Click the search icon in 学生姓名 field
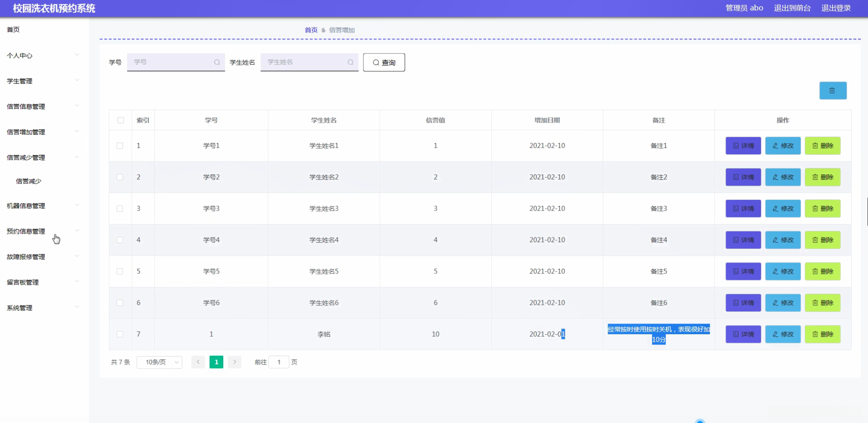 pos(350,62)
